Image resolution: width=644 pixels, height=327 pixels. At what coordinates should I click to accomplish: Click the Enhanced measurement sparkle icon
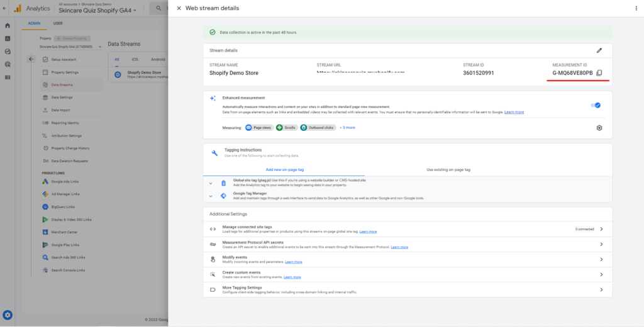213,98
